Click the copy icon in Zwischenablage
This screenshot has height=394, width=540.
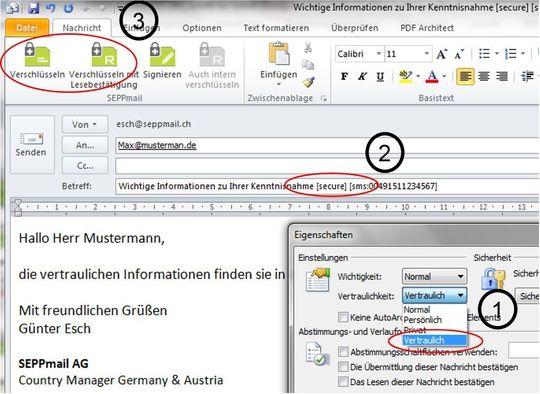pos(308,64)
